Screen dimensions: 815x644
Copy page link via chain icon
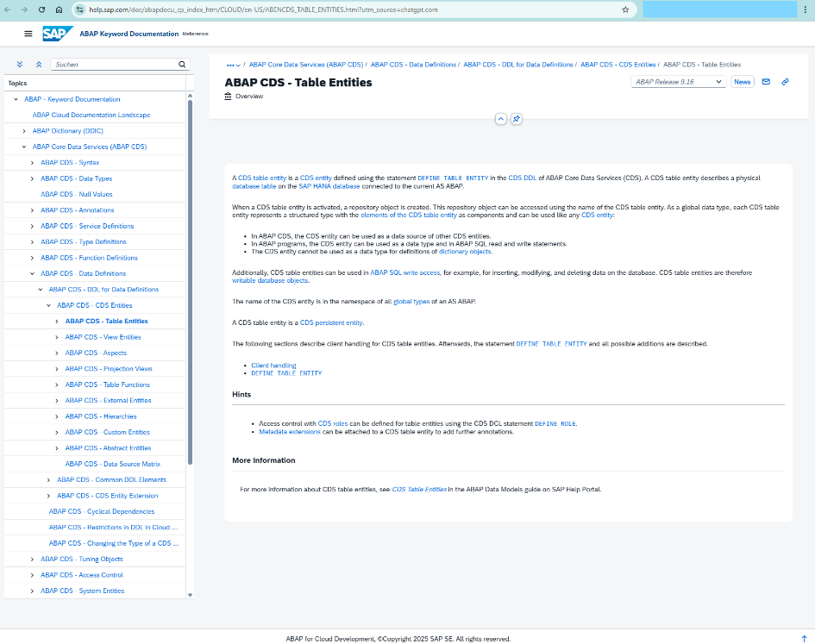786,82
